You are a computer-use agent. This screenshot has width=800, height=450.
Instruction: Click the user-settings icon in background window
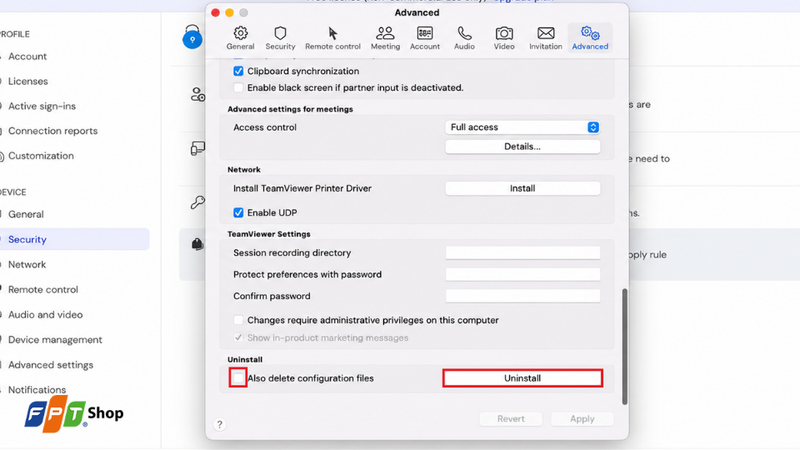pyautogui.click(x=198, y=94)
